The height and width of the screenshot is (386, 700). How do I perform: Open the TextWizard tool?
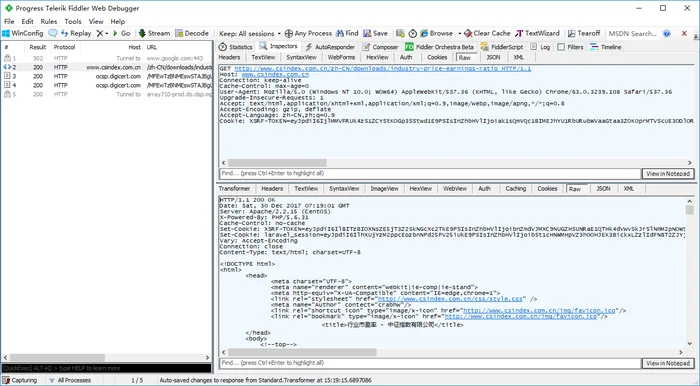(537, 33)
